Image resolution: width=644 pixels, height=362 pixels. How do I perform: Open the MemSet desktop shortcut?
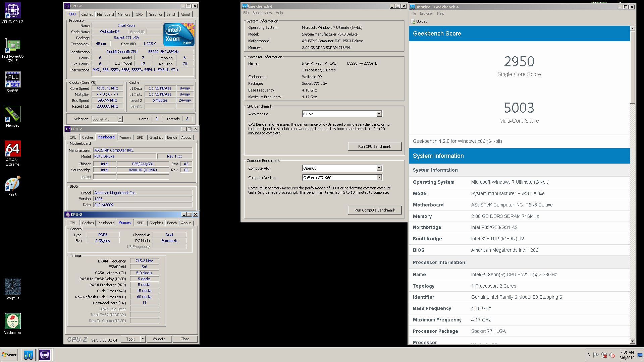12,117
